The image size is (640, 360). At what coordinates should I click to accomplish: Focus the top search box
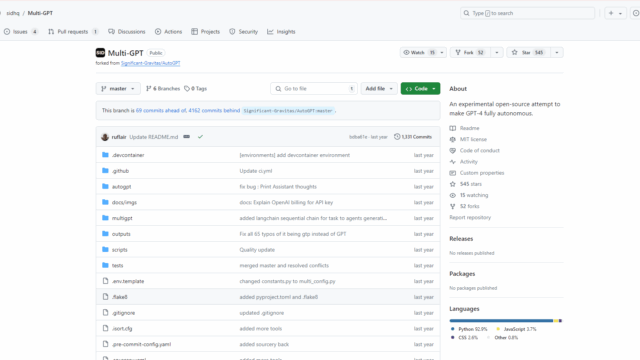(x=527, y=13)
